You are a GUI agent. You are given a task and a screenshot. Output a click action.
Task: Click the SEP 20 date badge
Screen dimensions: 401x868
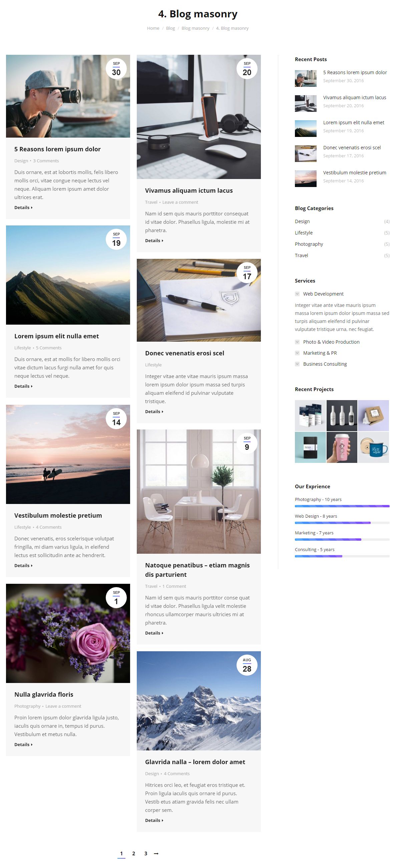(x=247, y=69)
